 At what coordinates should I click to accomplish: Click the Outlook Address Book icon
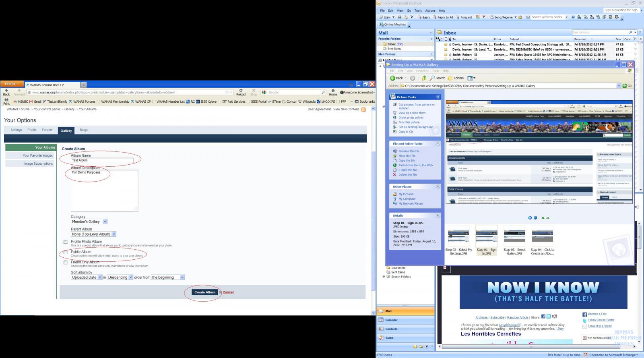pyautogui.click(x=528, y=17)
